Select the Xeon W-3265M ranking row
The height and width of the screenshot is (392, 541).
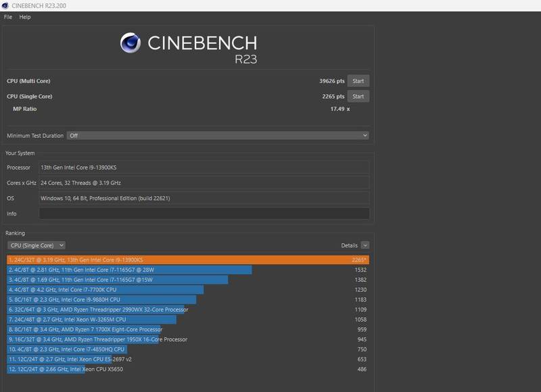coord(188,320)
